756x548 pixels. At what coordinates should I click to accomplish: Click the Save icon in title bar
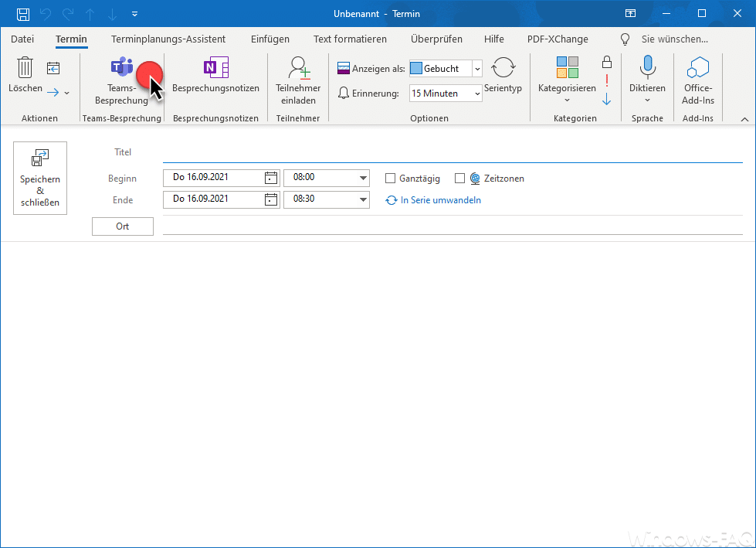tap(22, 14)
